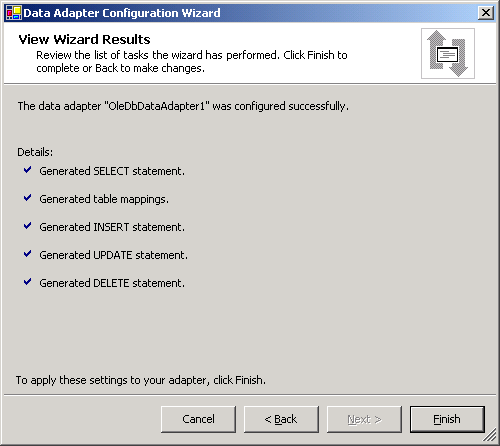Select the Generated UPDATE statement text
The image size is (500, 446).
(x=114, y=255)
